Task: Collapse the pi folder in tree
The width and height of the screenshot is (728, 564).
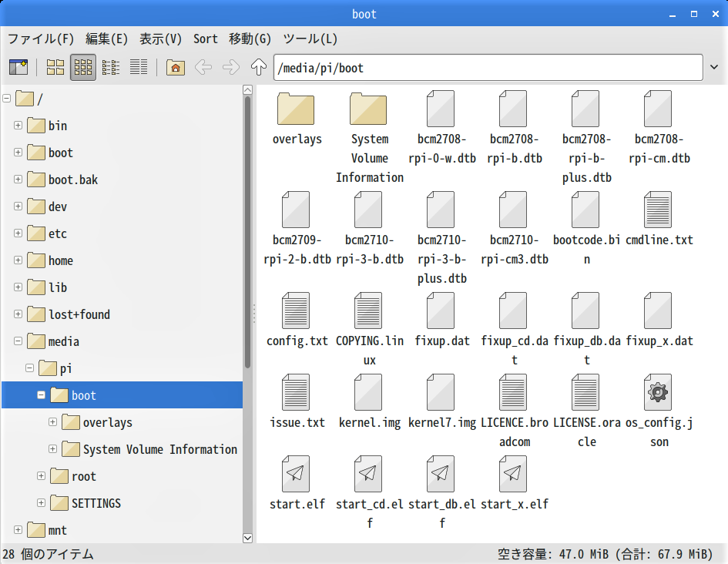Action: coord(30,368)
